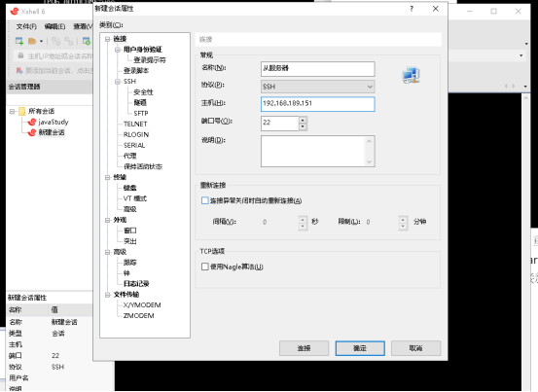Click the 取消 button
The height and width of the screenshot is (392, 538).
(x=415, y=348)
